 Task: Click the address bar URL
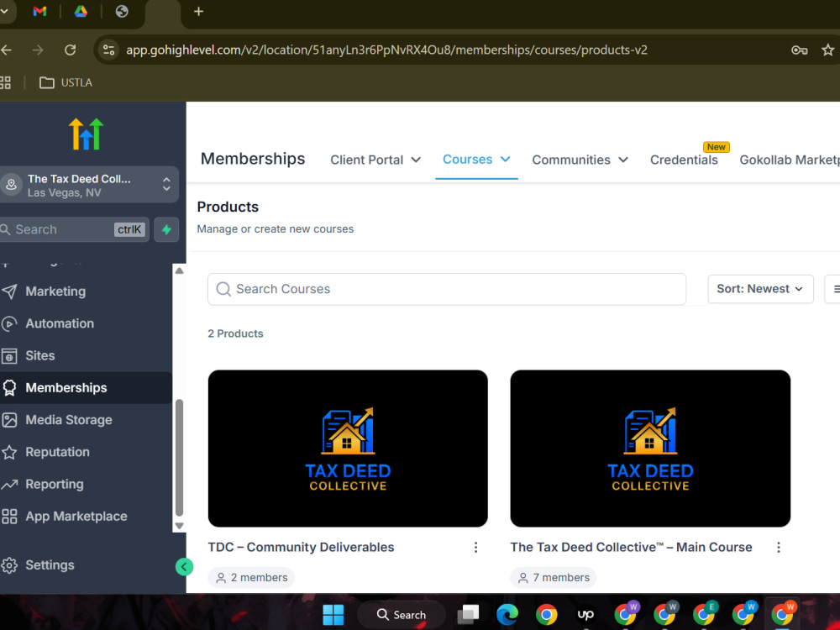(386, 50)
